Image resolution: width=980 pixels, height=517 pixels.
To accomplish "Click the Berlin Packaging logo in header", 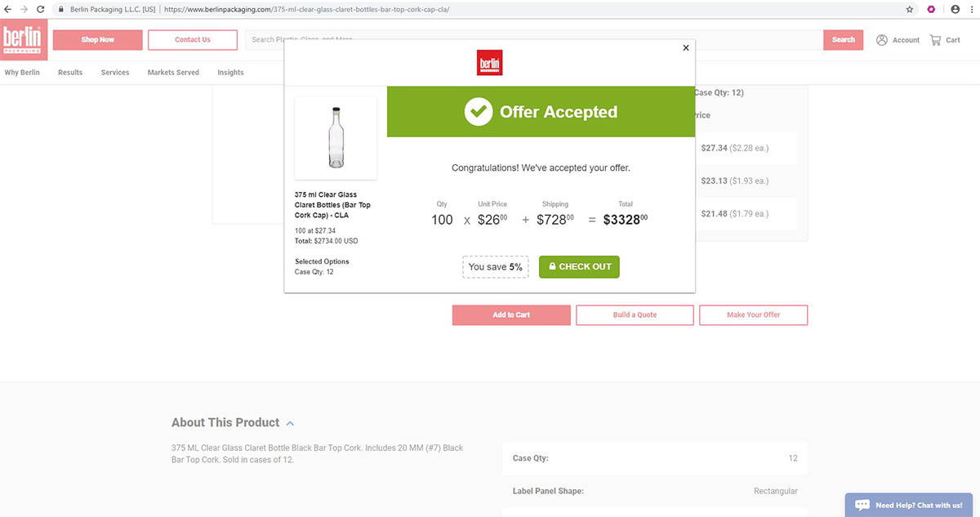I will pos(24,40).
